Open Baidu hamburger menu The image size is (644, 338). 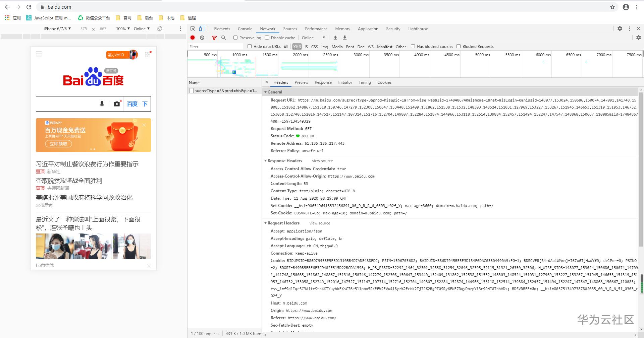click(x=39, y=54)
